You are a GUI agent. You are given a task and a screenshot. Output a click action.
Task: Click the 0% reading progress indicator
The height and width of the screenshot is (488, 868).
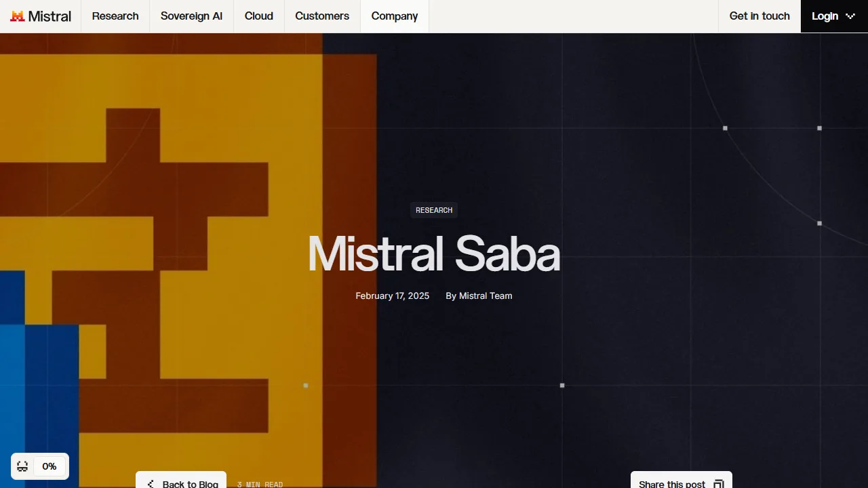tap(49, 466)
